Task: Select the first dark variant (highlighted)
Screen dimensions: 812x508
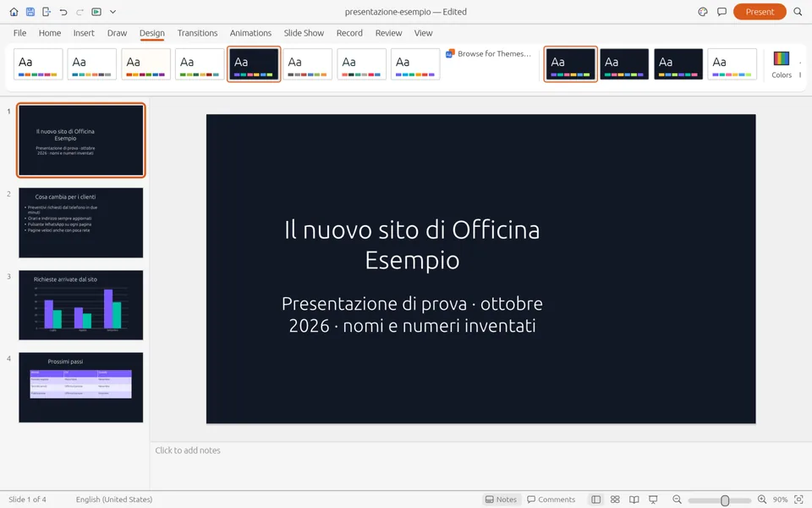Action: point(570,63)
